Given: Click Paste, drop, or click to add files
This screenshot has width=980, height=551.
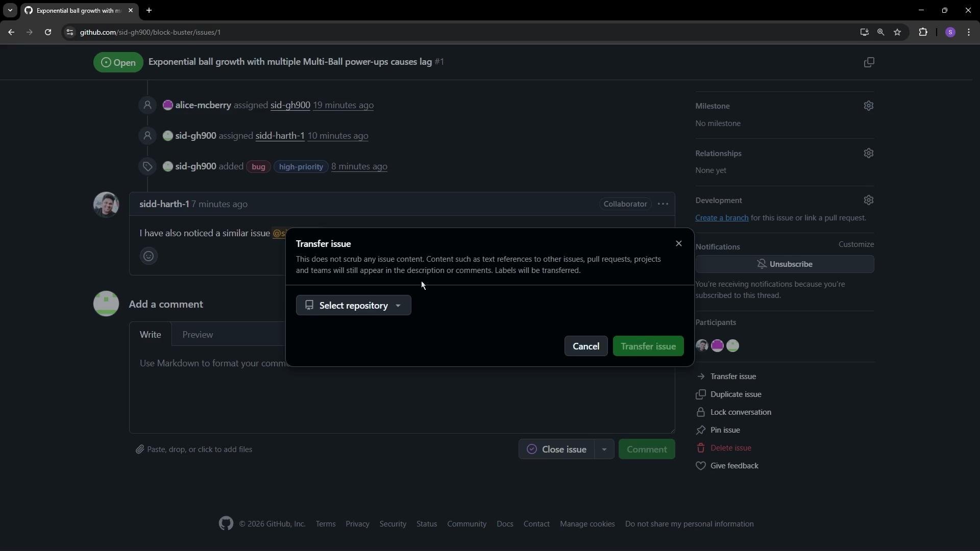Looking at the screenshot, I should pyautogui.click(x=194, y=449).
